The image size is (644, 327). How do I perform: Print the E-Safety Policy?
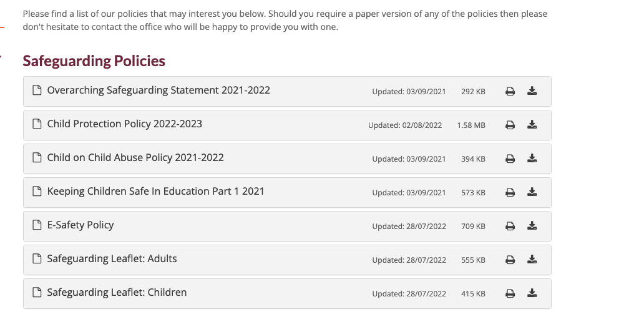pos(510,226)
